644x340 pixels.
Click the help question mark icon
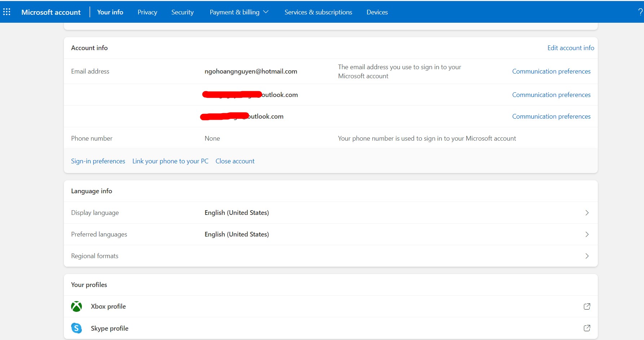(640, 12)
